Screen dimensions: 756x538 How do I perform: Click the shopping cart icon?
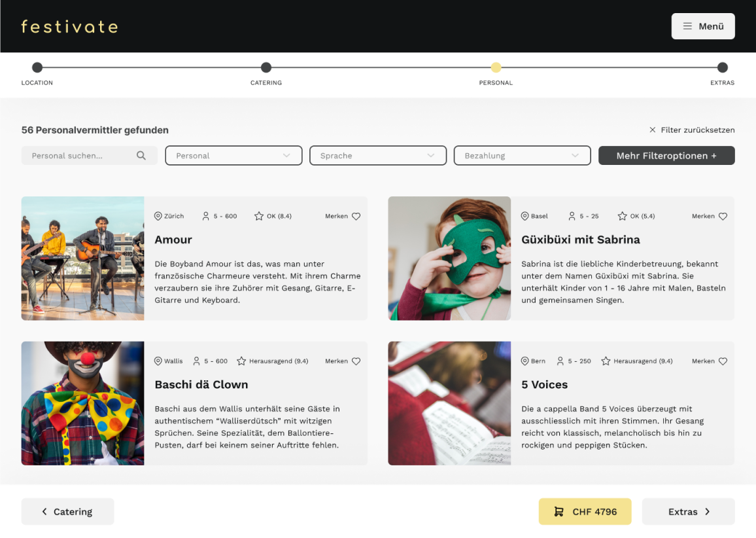tap(558, 512)
